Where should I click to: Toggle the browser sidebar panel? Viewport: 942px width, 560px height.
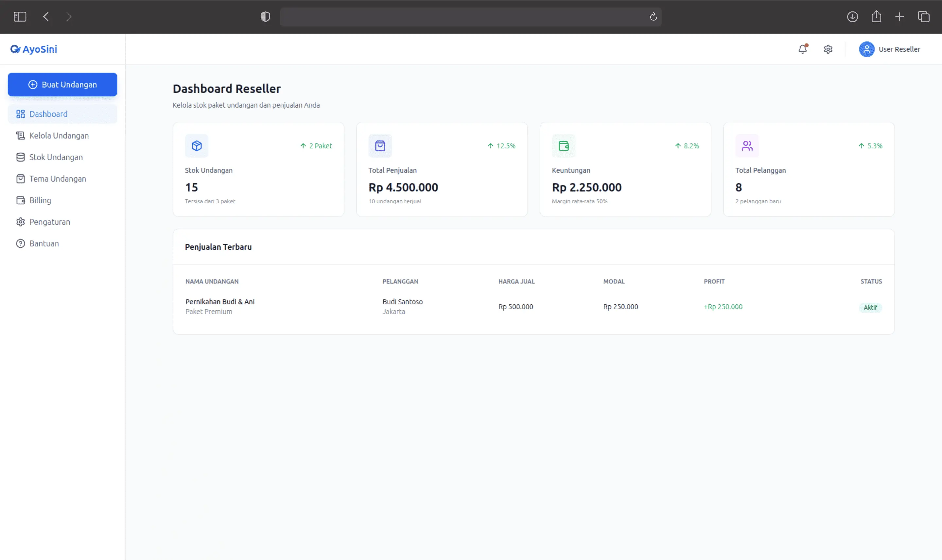20,16
